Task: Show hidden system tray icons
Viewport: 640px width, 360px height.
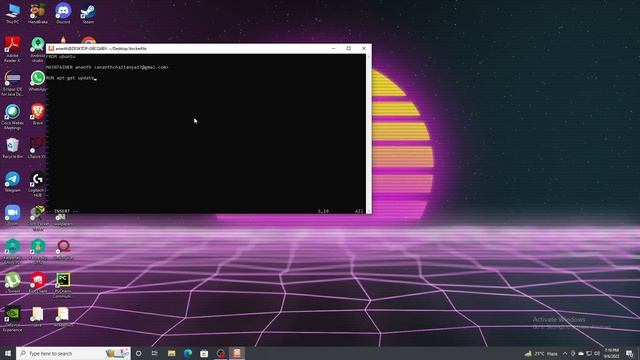Action: (x=565, y=353)
